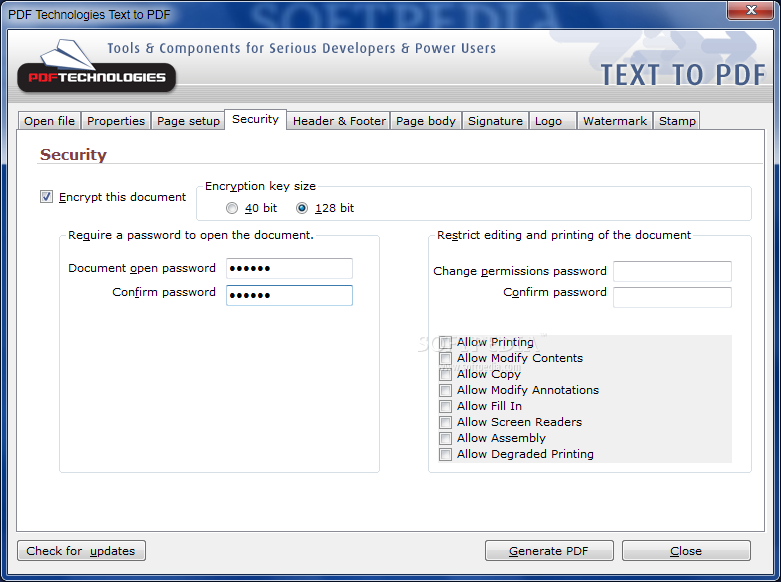Click the 'Change permissions password' label

520,271
